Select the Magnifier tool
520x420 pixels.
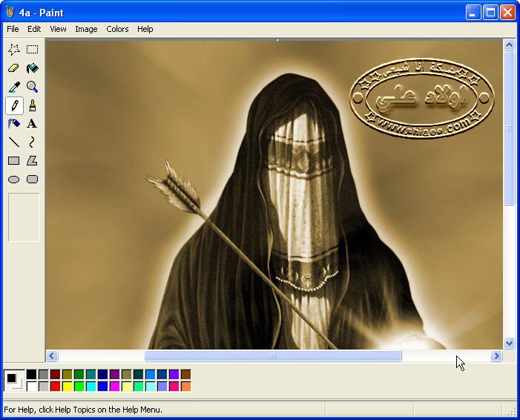(x=32, y=87)
